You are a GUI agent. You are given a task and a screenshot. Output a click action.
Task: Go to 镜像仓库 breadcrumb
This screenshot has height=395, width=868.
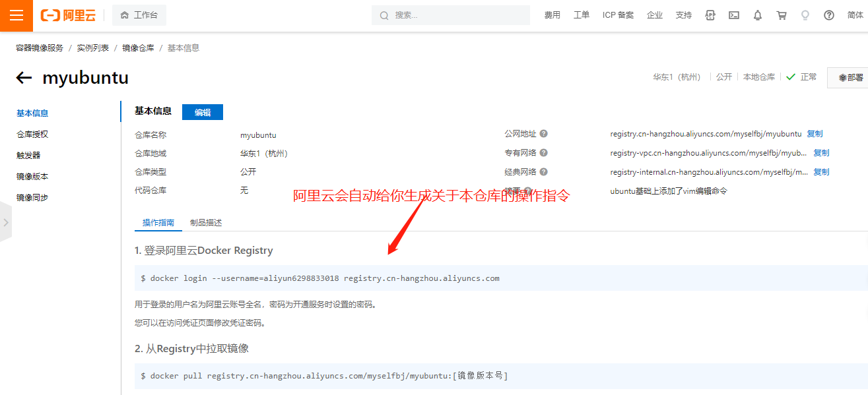(x=138, y=48)
